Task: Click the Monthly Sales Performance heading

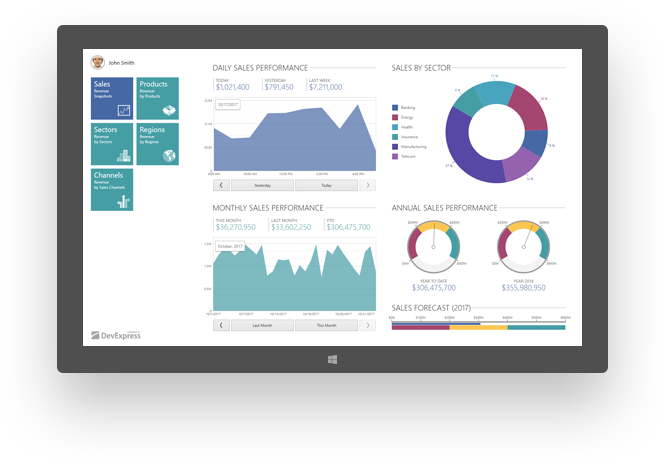Action: (x=268, y=208)
